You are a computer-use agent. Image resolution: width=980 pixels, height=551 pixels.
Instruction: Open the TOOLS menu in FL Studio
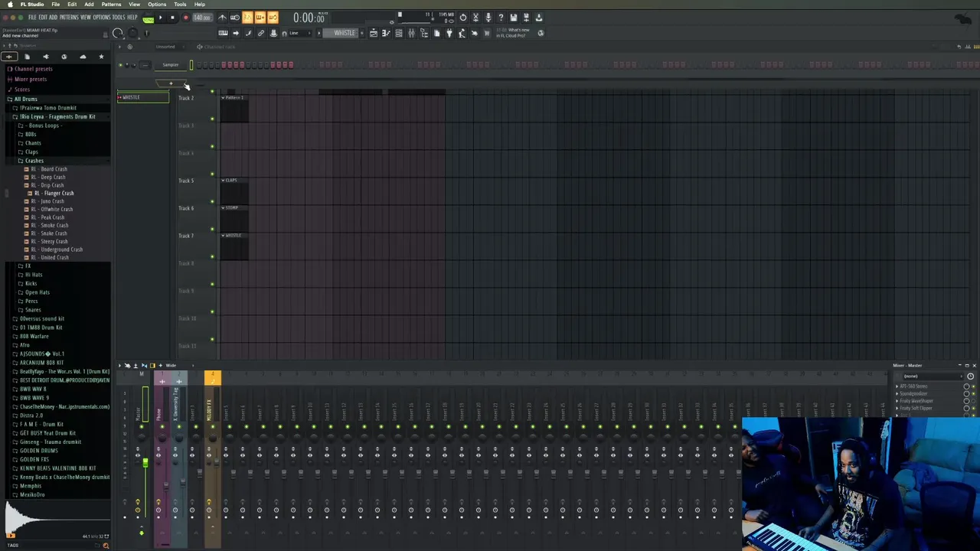(119, 18)
